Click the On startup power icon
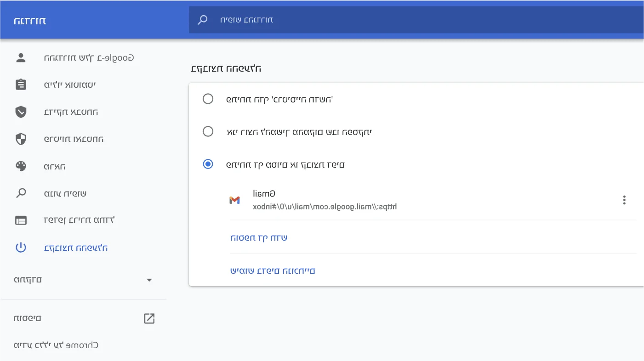The image size is (644, 361). (x=21, y=247)
